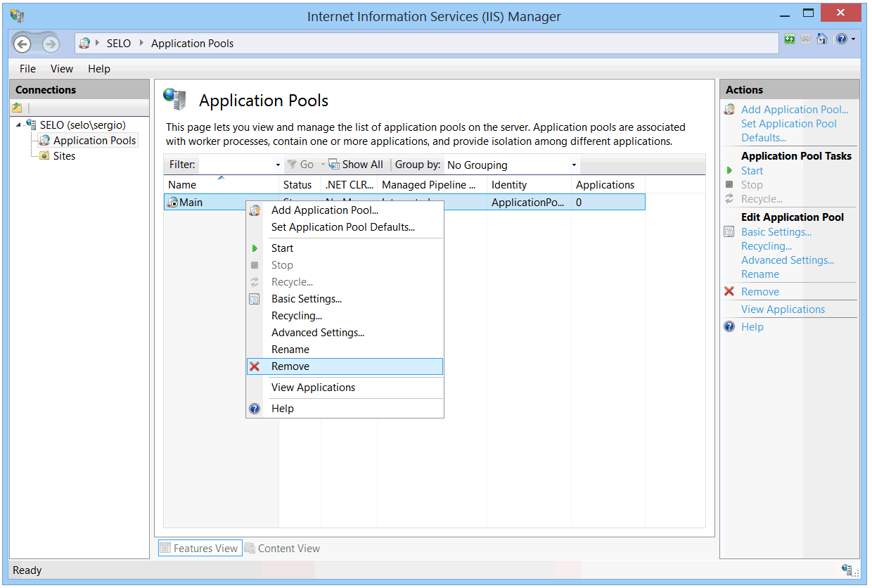Expand the breadcrumb arrow after SELO
The height and width of the screenshot is (588, 872).
tap(143, 44)
